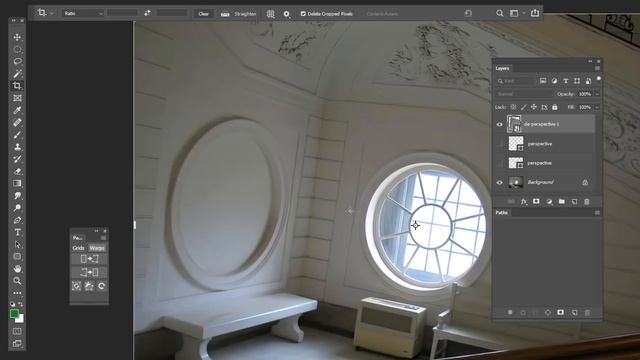Select the Clone Stamp tool
Viewport: 640px width, 360px height.
coord(17,147)
